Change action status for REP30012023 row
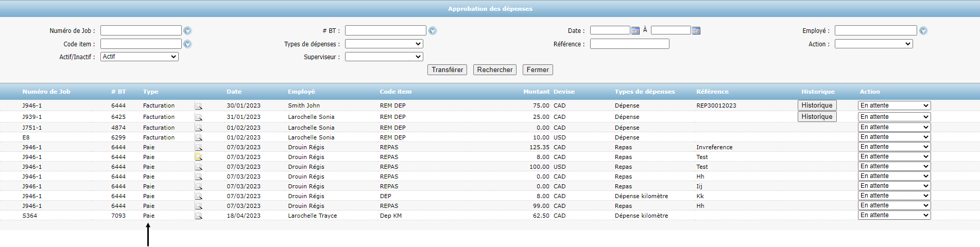This screenshot has height=247, width=980. (x=894, y=105)
